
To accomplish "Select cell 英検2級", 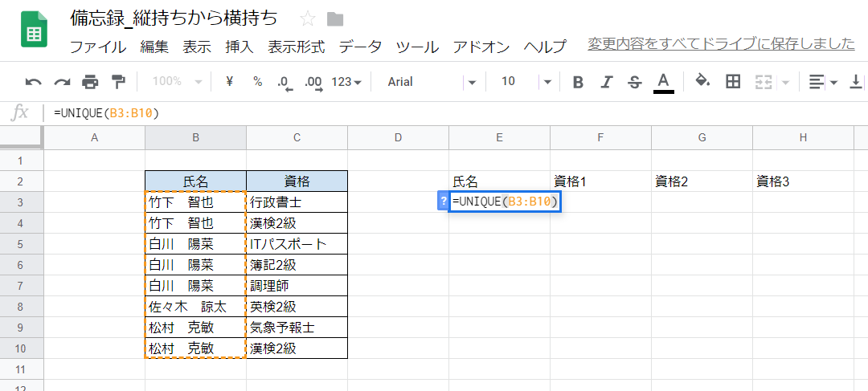I will 297,307.
